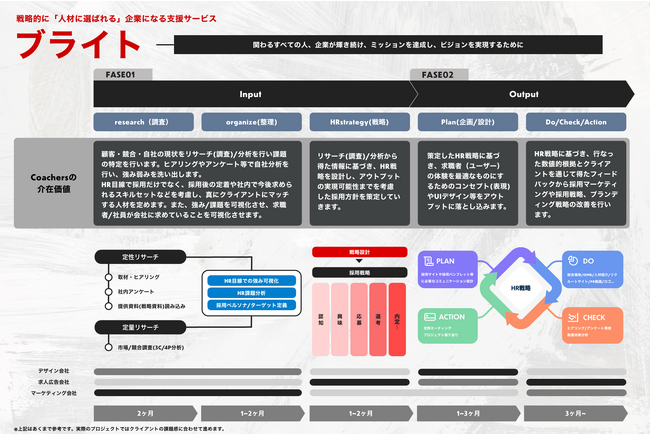Click the Input phase arrow banner

click(x=253, y=94)
